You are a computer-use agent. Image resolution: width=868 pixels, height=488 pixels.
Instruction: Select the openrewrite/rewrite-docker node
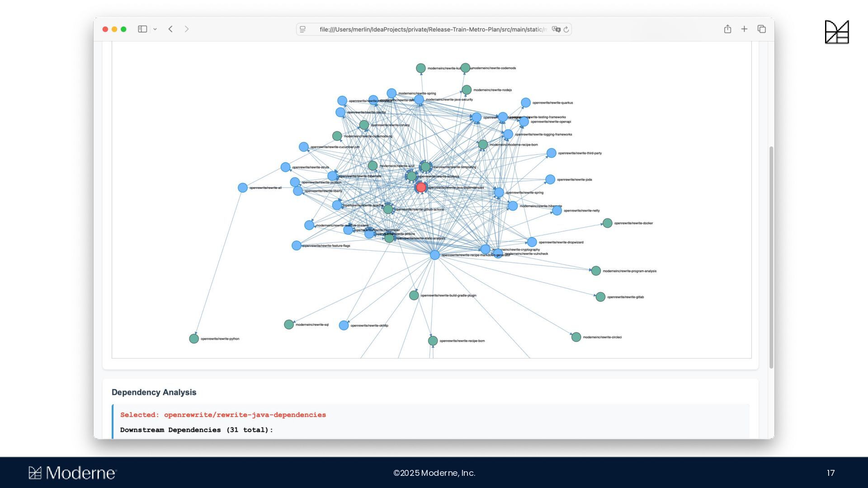pos(607,223)
